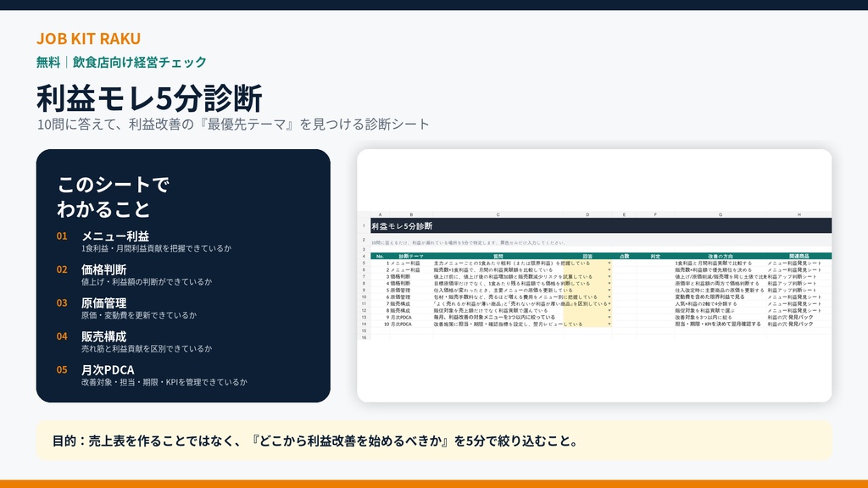Click the "点数" table header cell
Viewport: 868px width, 488px height.
tap(624, 256)
